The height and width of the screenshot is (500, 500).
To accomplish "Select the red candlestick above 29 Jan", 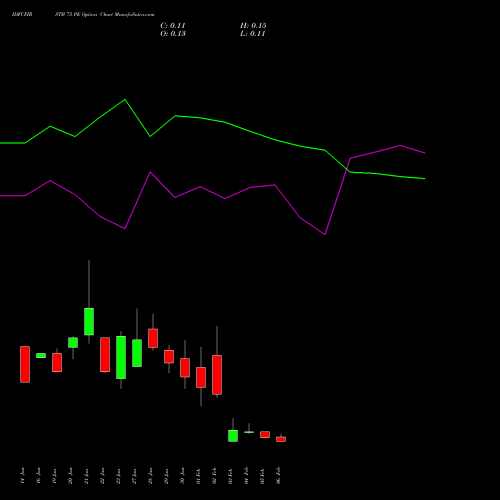I will (169, 357).
